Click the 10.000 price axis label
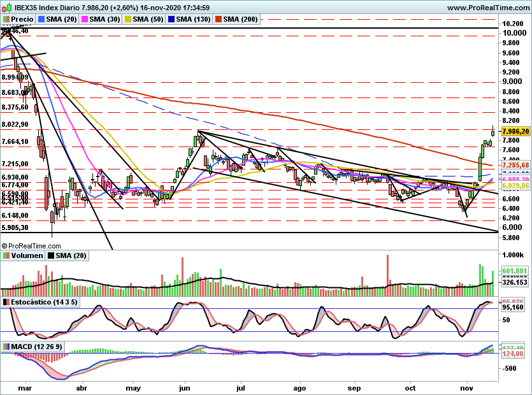This screenshot has height=395, width=532. (x=514, y=33)
